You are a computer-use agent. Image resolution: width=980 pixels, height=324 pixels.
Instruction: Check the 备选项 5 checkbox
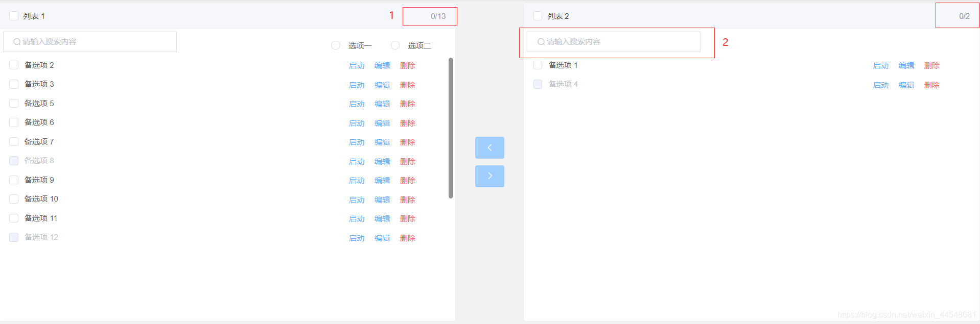point(14,103)
